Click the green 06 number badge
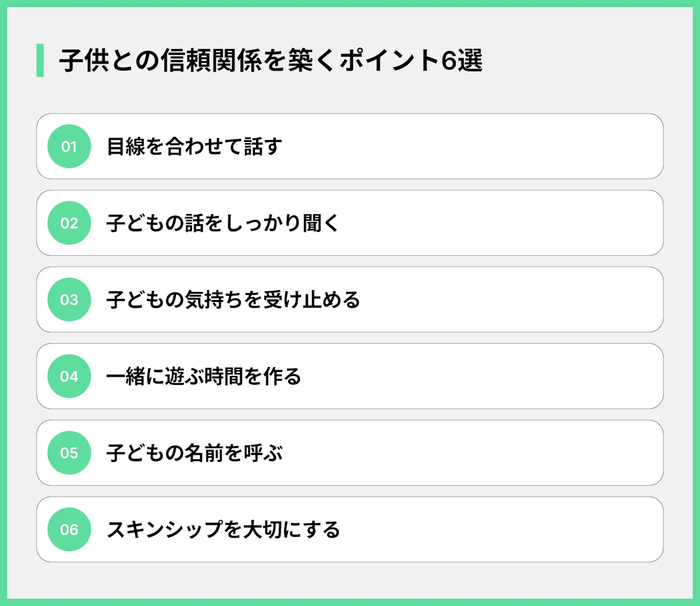This screenshot has width=700, height=606. pos(69,530)
